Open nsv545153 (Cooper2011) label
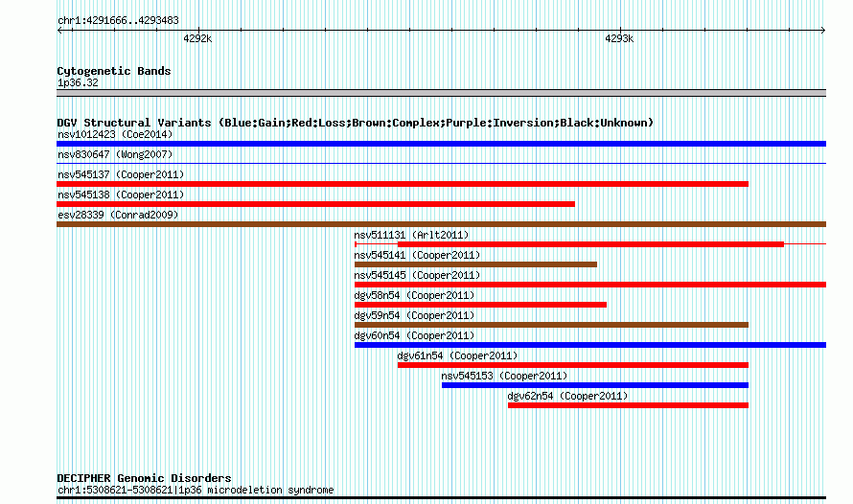This screenshot has width=853, height=504. 504,376
